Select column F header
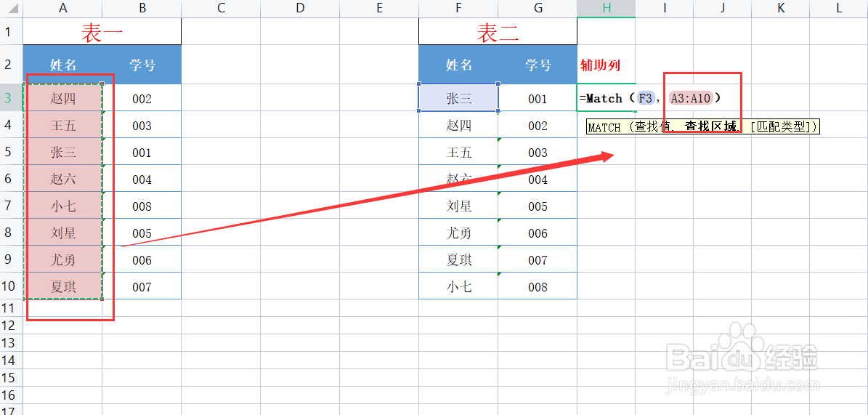 458,8
